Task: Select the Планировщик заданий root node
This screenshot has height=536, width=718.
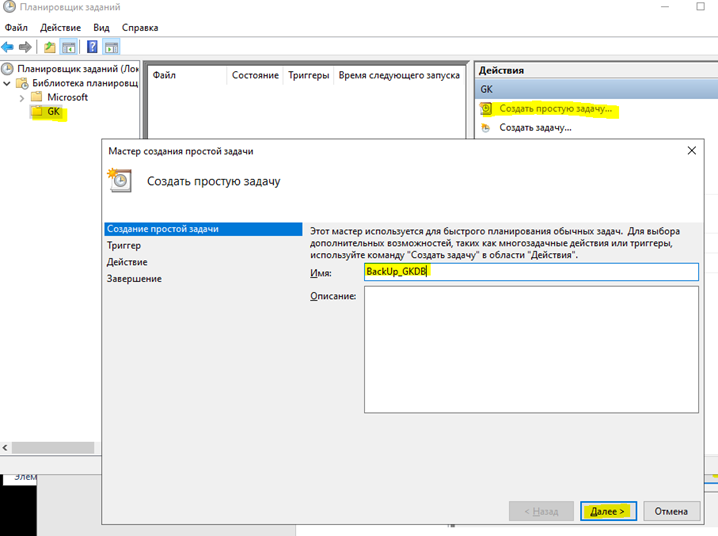Action: pos(78,69)
